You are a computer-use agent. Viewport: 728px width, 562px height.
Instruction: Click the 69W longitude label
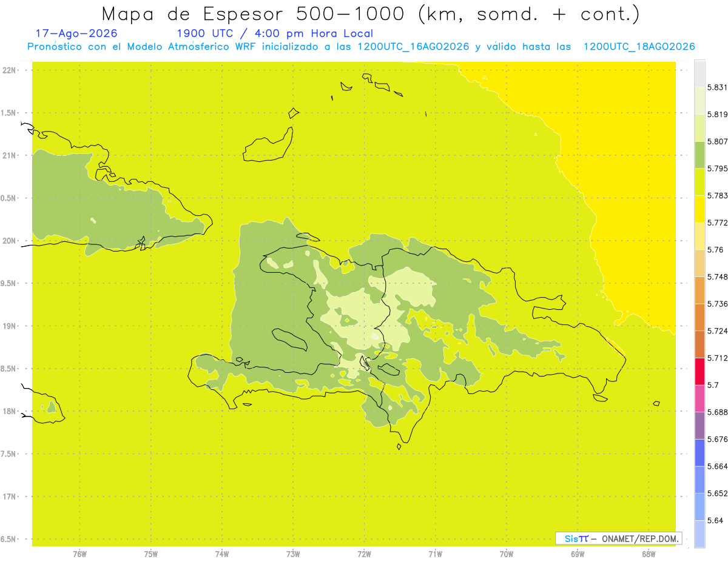[x=578, y=554]
